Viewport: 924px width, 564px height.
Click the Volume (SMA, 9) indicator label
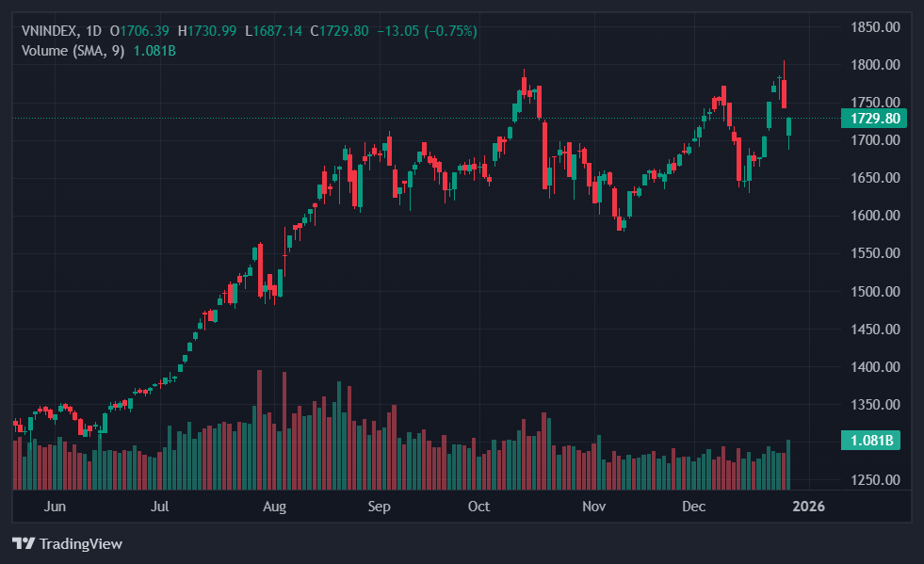pos(73,50)
